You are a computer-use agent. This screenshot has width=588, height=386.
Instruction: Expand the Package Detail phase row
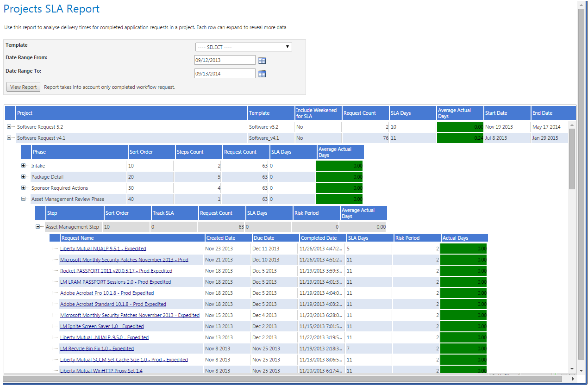tap(24, 176)
